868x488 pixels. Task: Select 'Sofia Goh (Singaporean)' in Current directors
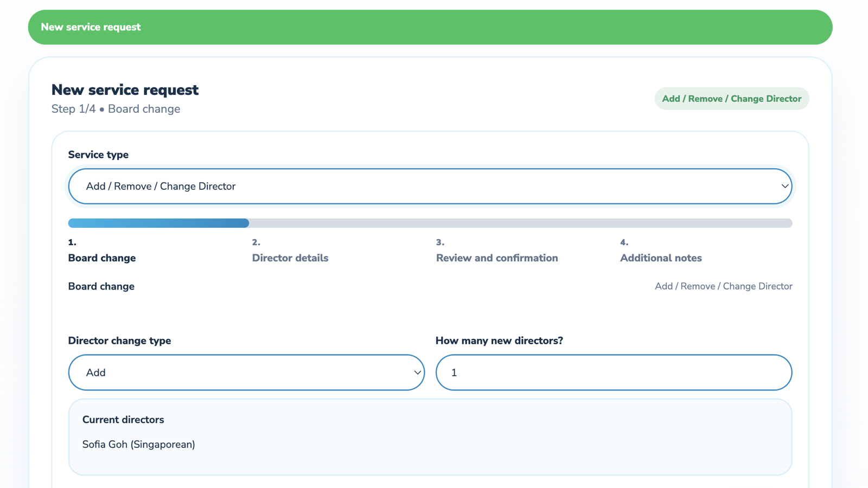(x=139, y=444)
